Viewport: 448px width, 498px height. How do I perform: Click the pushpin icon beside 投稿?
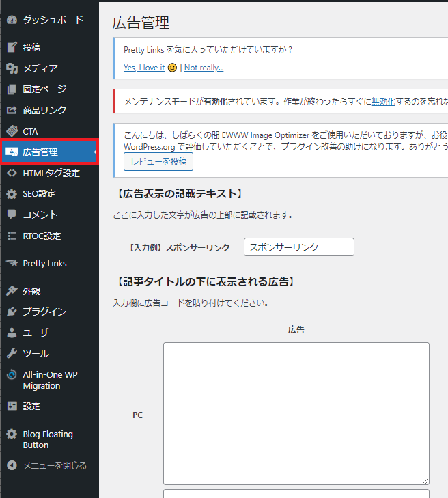pos(12,47)
